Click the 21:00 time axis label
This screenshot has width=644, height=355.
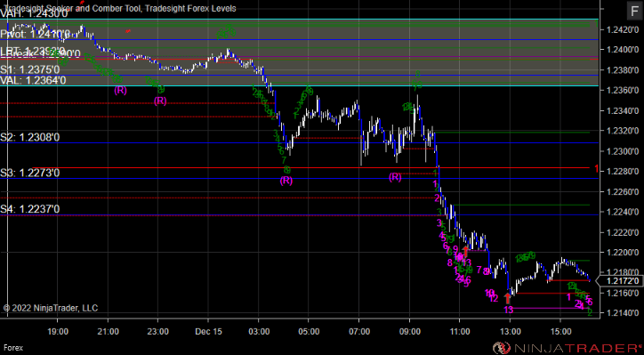coord(108,331)
